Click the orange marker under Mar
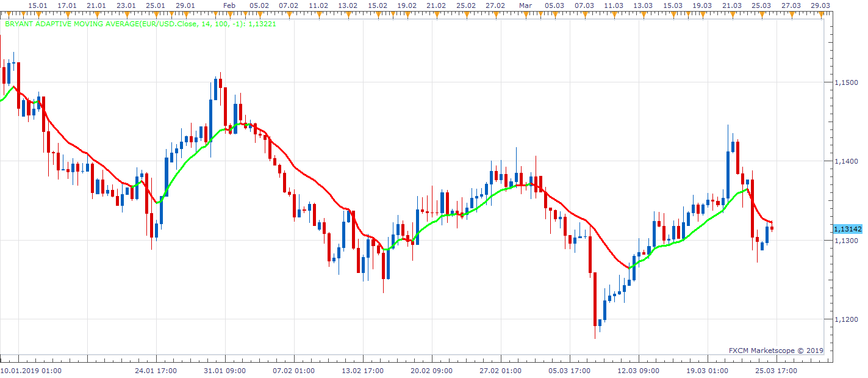The height and width of the screenshot is (378, 868). (x=525, y=14)
